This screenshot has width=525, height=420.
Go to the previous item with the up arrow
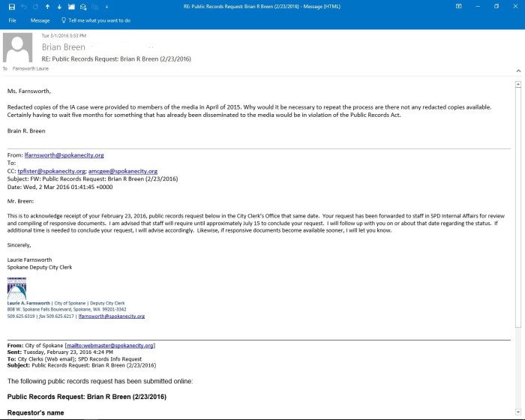click(x=47, y=7)
